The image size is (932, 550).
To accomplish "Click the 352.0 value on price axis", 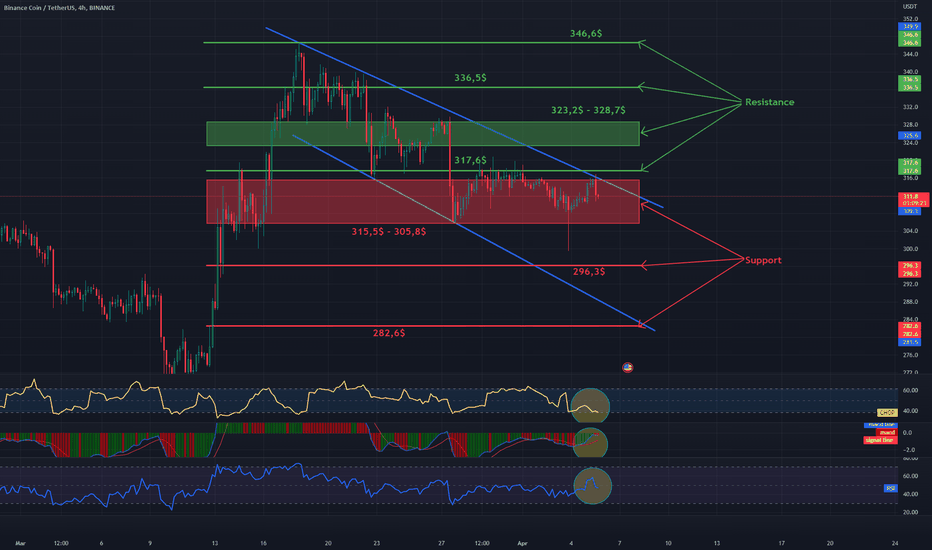I will click(x=911, y=19).
